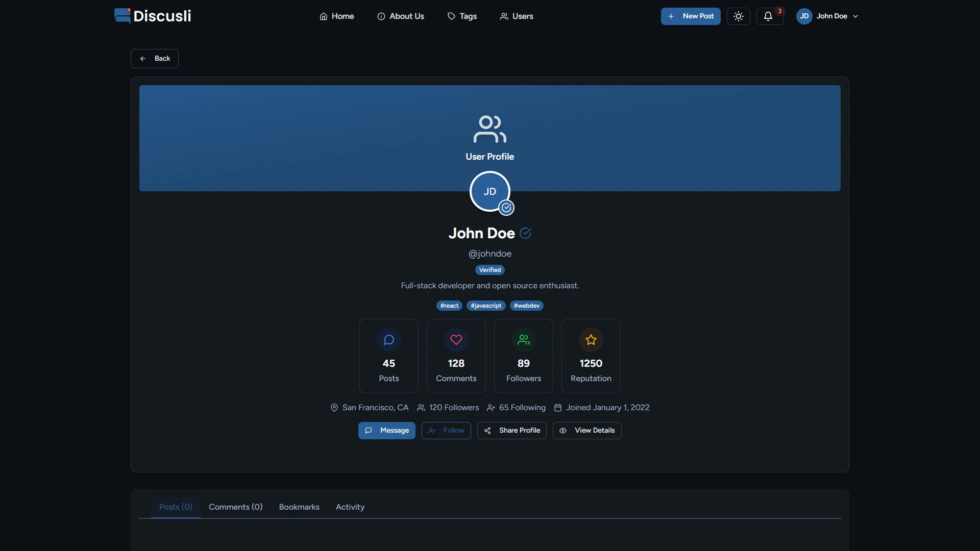
Task: Expand the John Doe account dropdown
Action: [827, 16]
